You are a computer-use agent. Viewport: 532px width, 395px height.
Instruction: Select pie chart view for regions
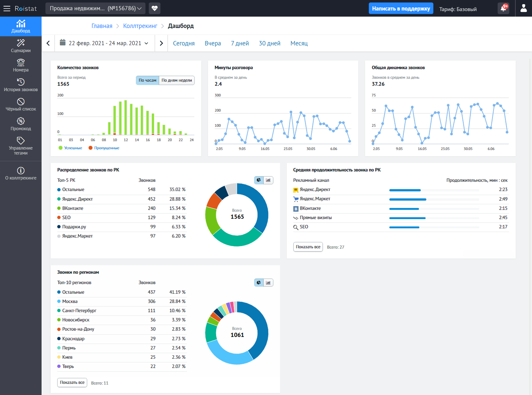pyautogui.click(x=259, y=283)
